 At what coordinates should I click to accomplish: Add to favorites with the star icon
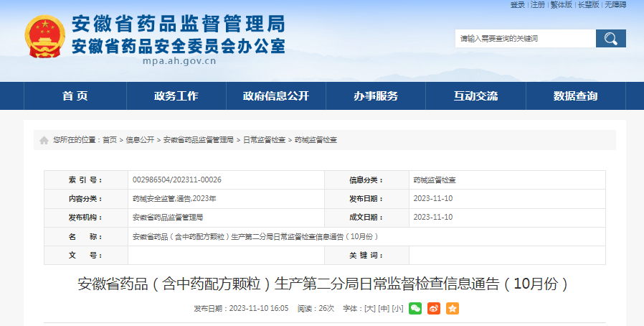[x=453, y=308]
